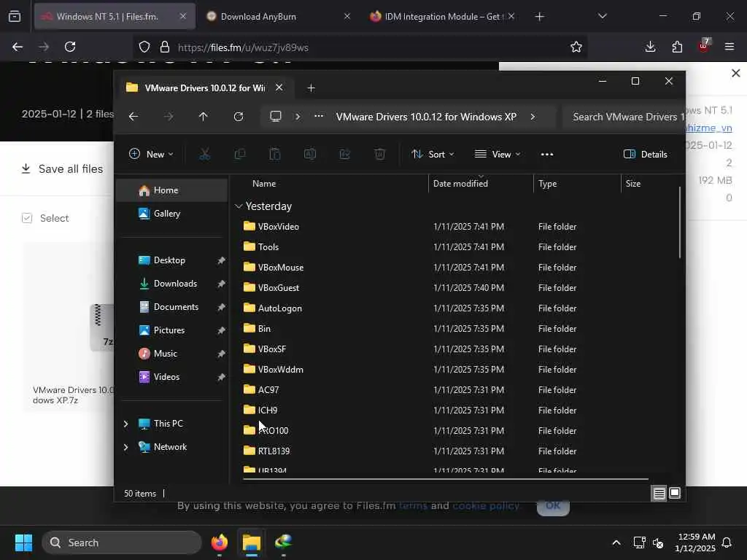The width and height of the screenshot is (747, 560).
Task: Open Gallery in the navigation pane
Action: 171,214
